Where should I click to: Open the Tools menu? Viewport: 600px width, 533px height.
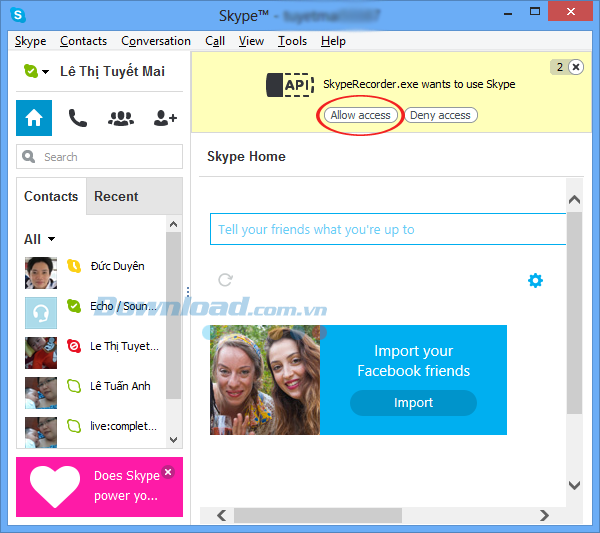[292, 41]
